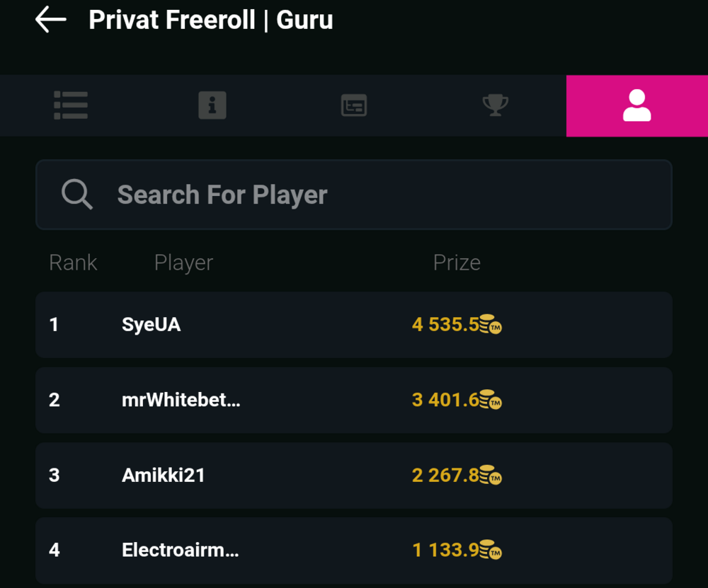Screen dimensions: 708x588
Task: Open the Electroairm... player entry
Action: [354, 550]
